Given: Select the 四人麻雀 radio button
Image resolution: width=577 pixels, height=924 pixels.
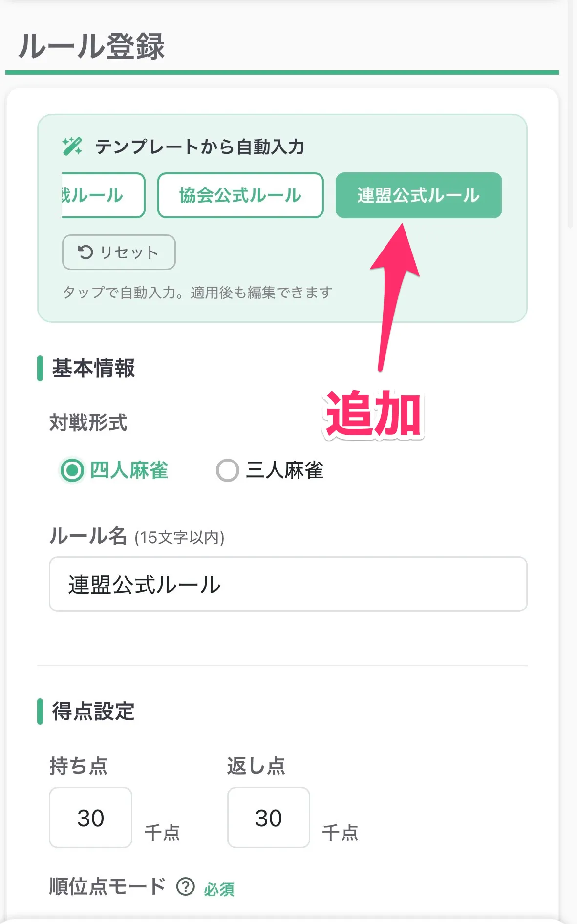Looking at the screenshot, I should 72,470.
